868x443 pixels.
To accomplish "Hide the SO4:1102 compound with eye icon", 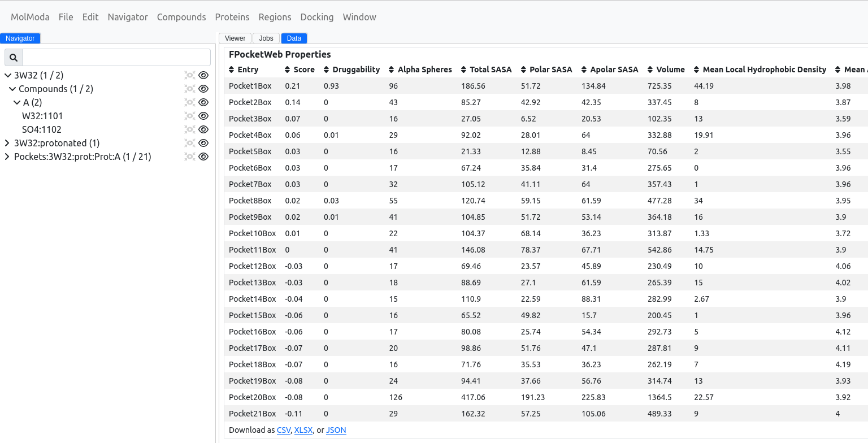I will tap(204, 129).
